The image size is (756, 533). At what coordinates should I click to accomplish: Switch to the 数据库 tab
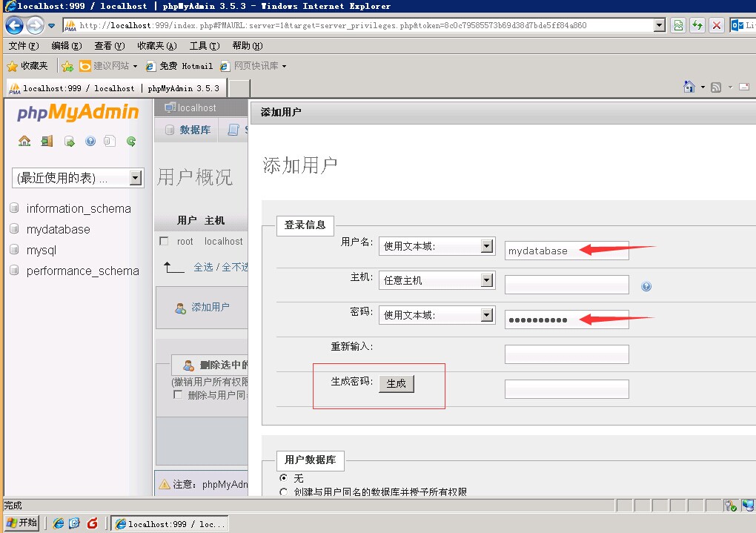pos(188,130)
